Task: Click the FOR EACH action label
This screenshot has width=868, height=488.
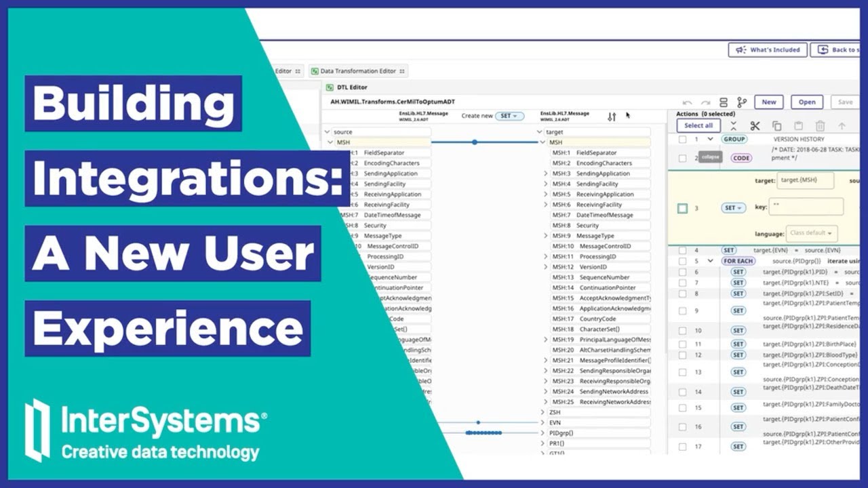Action: (738, 261)
